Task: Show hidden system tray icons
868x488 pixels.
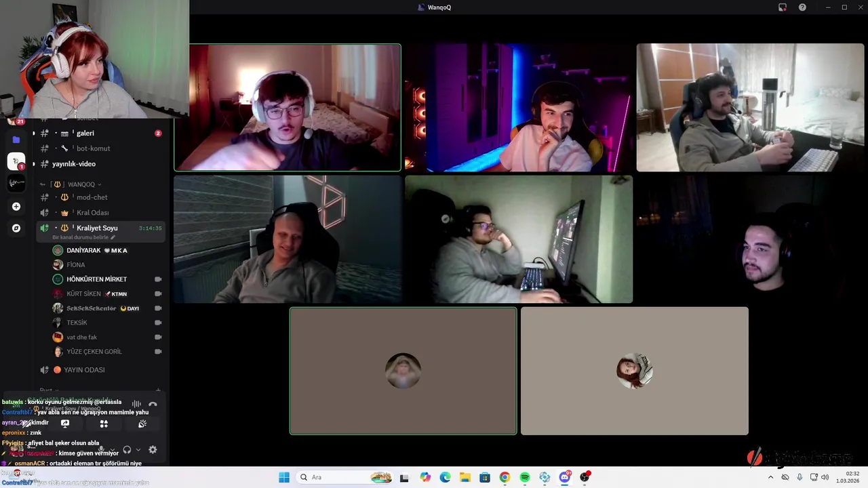Action: tap(770, 477)
